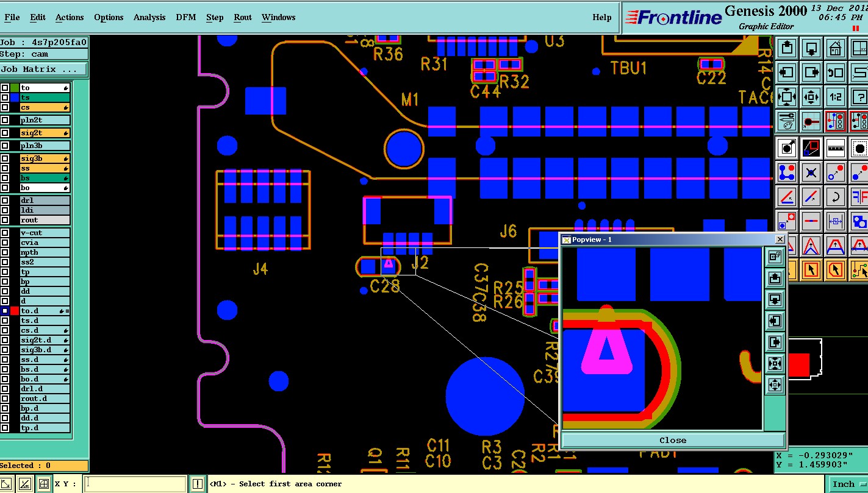
Task: Click the left-arrow box icon in right toolbar
Action: tap(787, 72)
